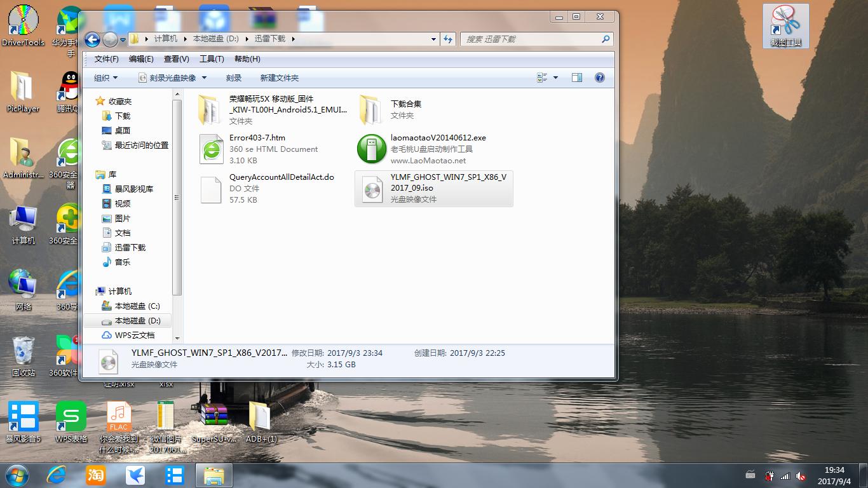868x488 pixels.
Task: Open Taobao from the taskbar
Action: [x=96, y=475]
